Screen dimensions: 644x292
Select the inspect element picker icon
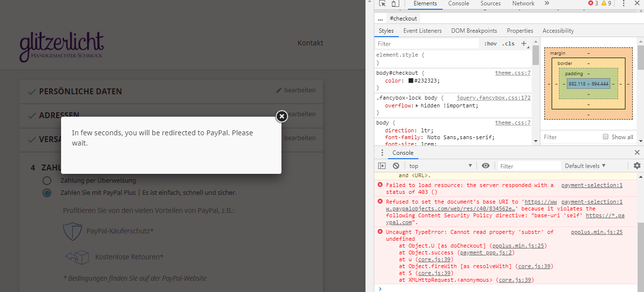(382, 3)
